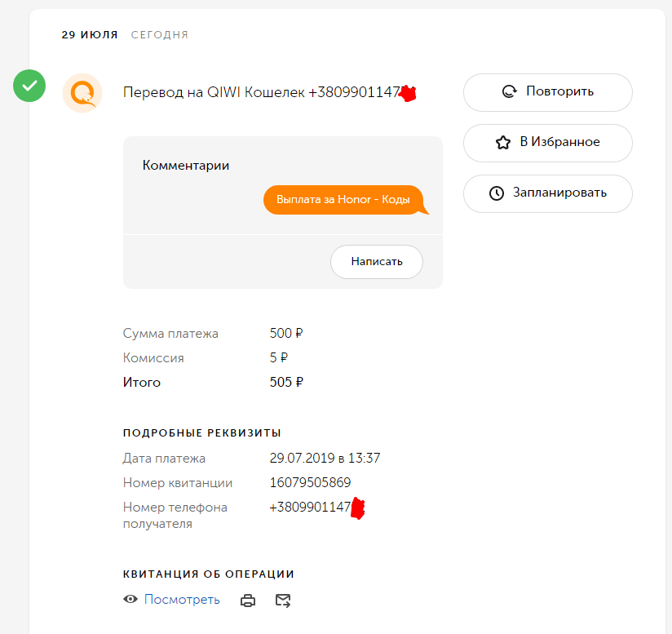Click the 'Выплата за Honor - Коды' comment bubble

(x=343, y=200)
